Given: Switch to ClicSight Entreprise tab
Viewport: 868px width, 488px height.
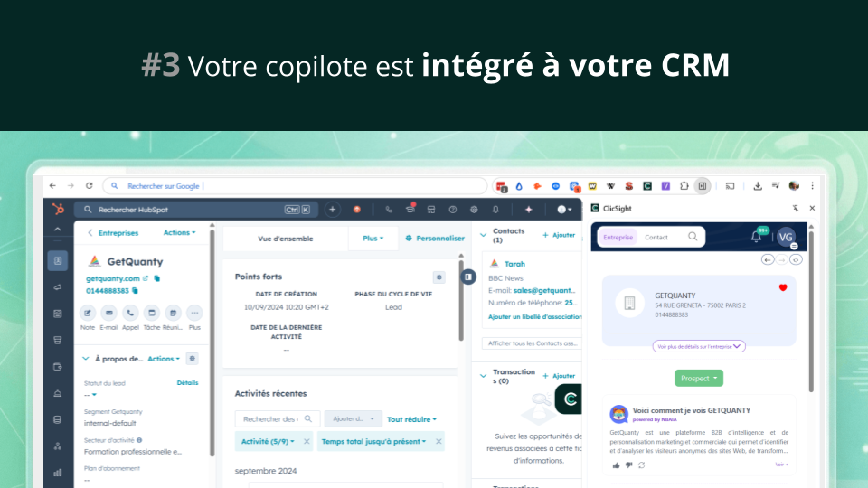Looking at the screenshot, I should (x=618, y=238).
